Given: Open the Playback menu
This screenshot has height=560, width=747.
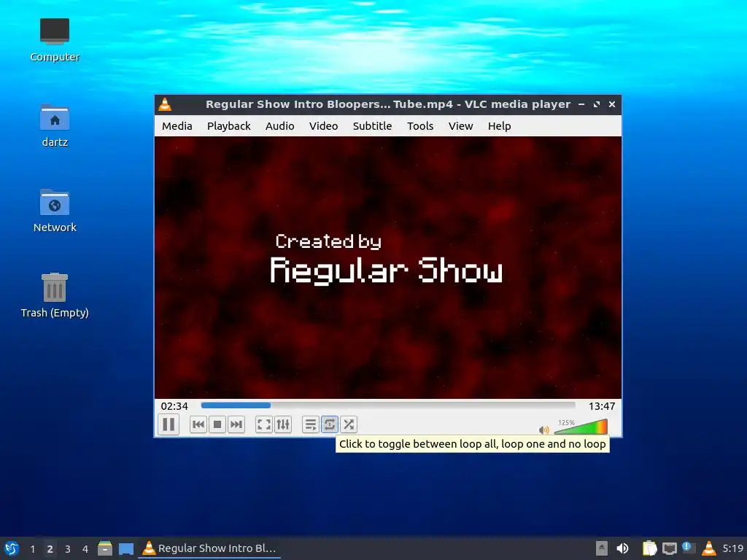Looking at the screenshot, I should pos(228,126).
